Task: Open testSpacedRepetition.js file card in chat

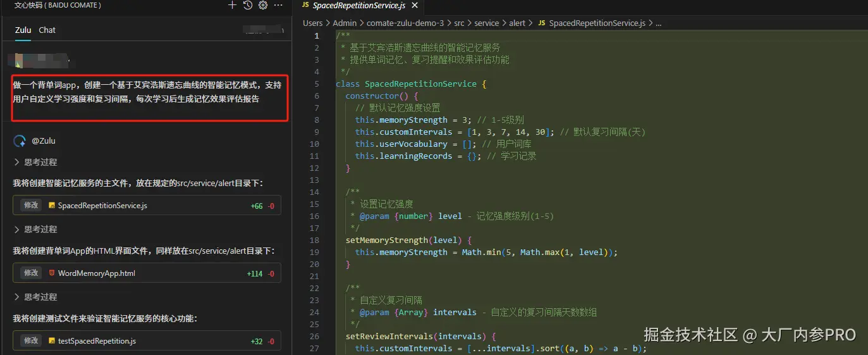Action: point(147,340)
